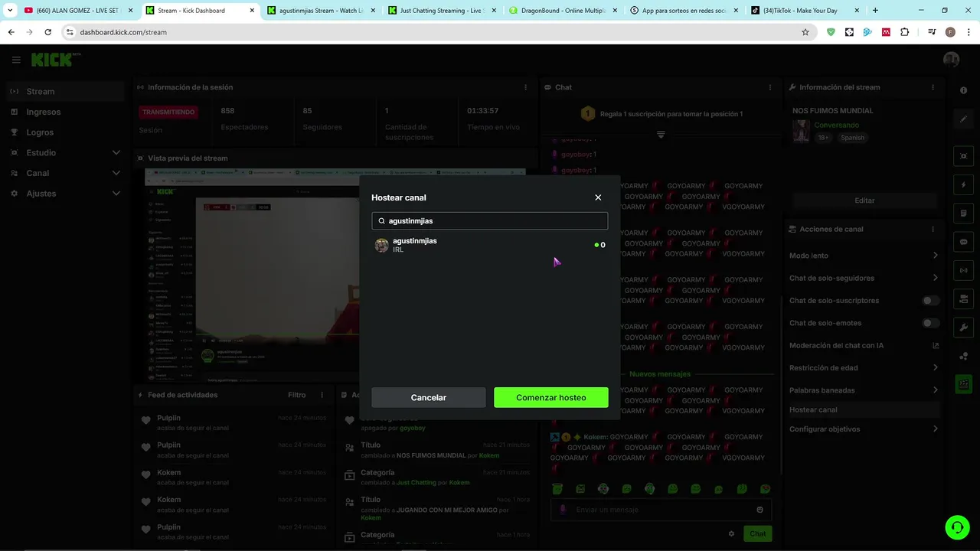Open chat settings gear icon

pyautogui.click(x=731, y=533)
